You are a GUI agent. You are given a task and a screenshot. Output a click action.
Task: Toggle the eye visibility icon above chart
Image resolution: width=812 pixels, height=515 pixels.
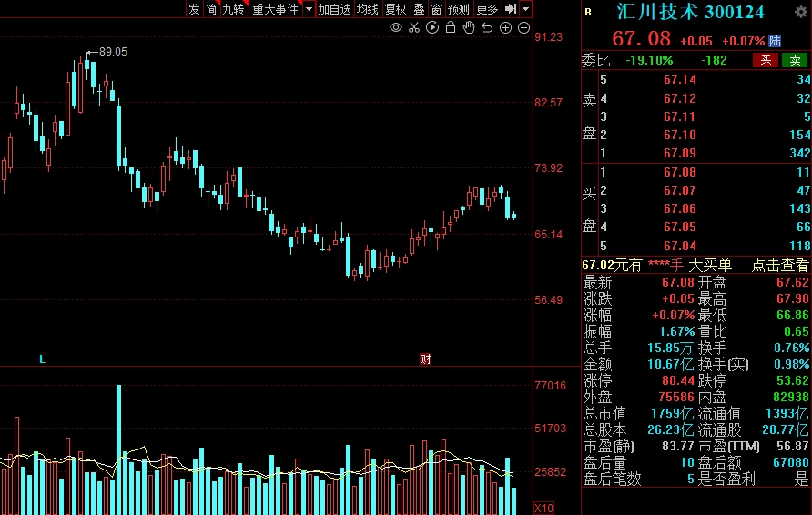click(x=396, y=28)
